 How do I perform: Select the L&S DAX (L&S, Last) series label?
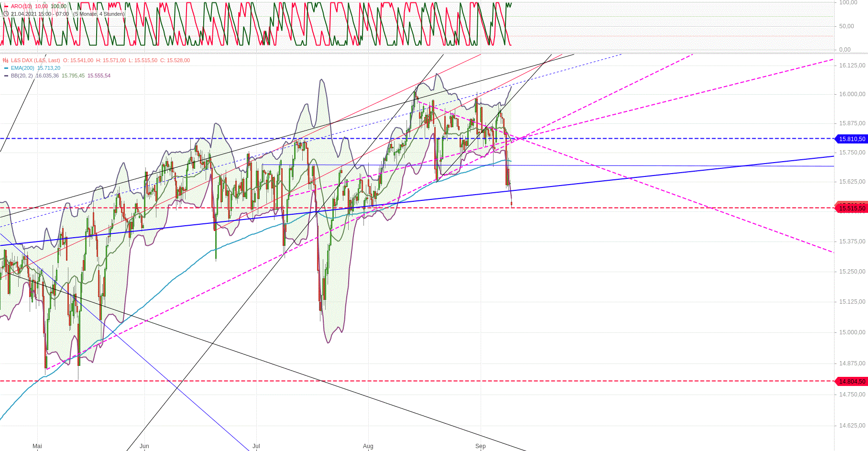click(x=35, y=60)
